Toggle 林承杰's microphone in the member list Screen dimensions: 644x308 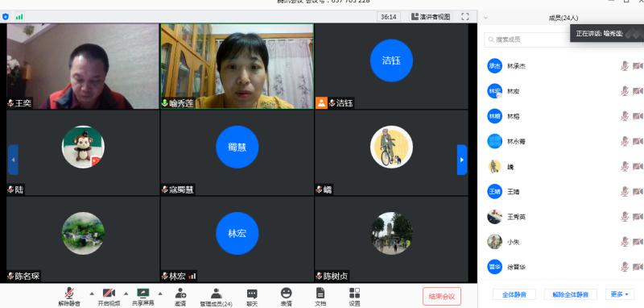pyautogui.click(x=625, y=66)
